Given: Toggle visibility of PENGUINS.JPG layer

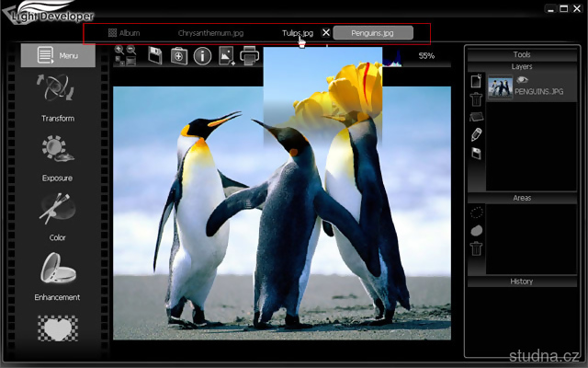Looking at the screenshot, I should 522,80.
